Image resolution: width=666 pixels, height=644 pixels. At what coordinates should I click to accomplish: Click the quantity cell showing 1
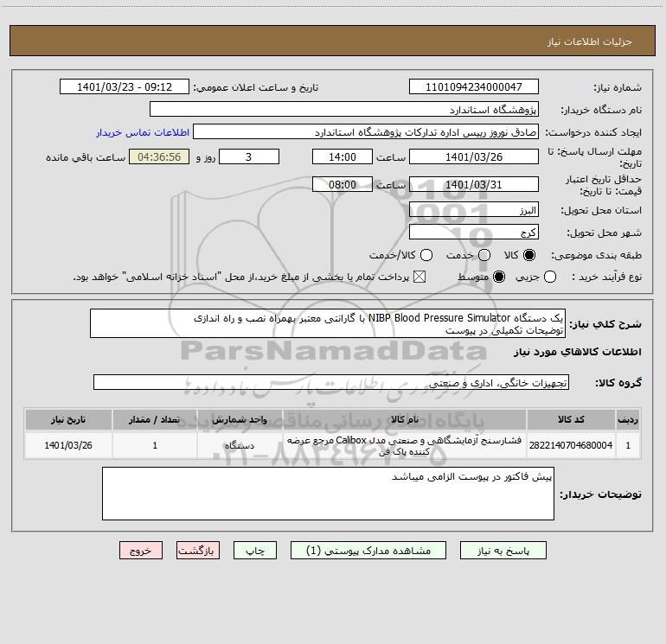pyautogui.click(x=155, y=445)
